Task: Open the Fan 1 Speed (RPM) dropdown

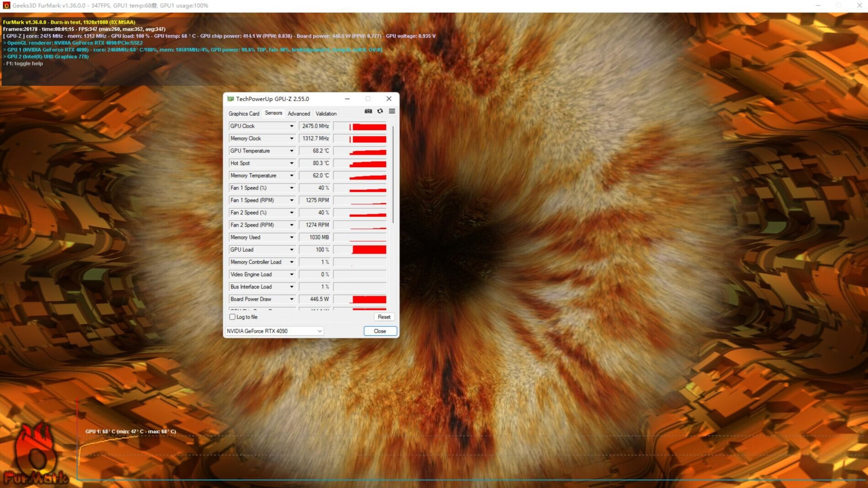Action: (291, 200)
